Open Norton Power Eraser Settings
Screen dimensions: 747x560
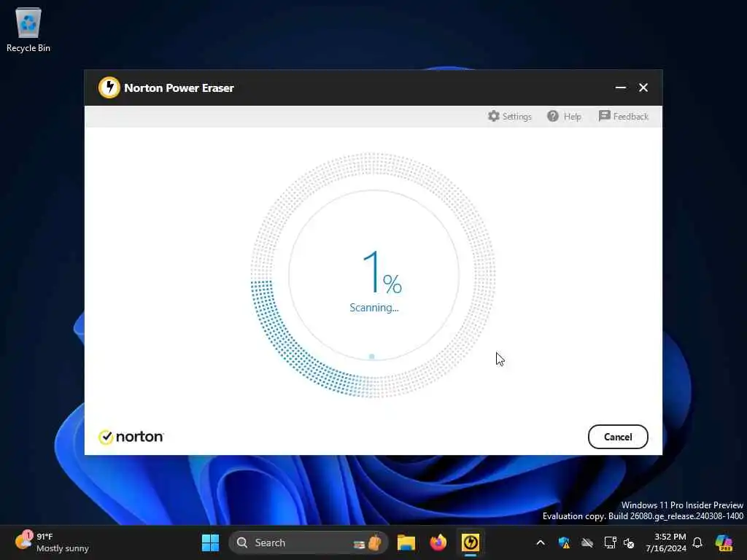[510, 116]
